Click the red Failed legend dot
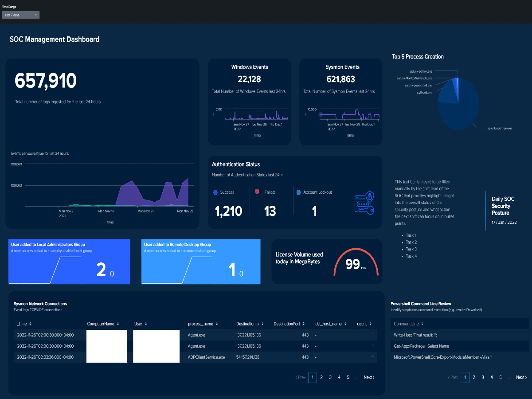Image resolution: width=532 pixels, height=399 pixels. point(257,192)
